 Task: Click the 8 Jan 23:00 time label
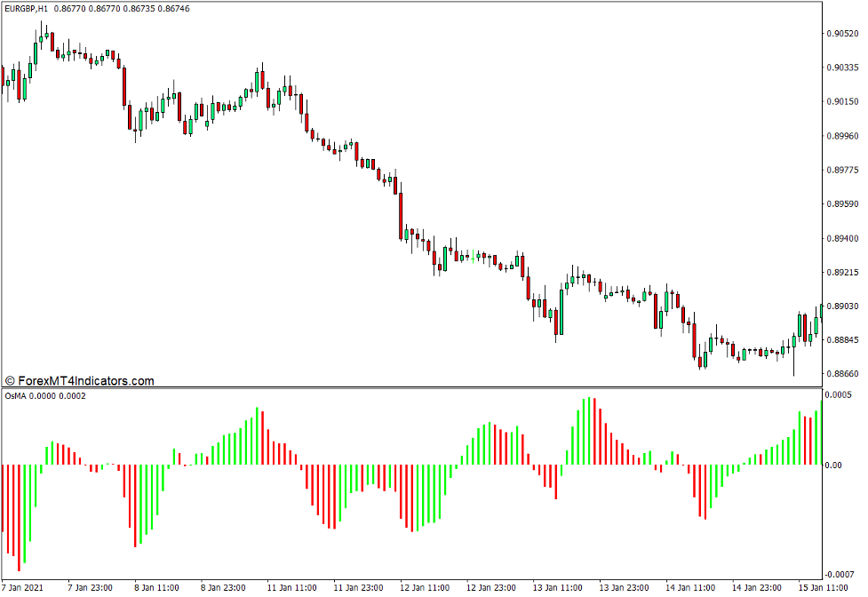coord(224,587)
